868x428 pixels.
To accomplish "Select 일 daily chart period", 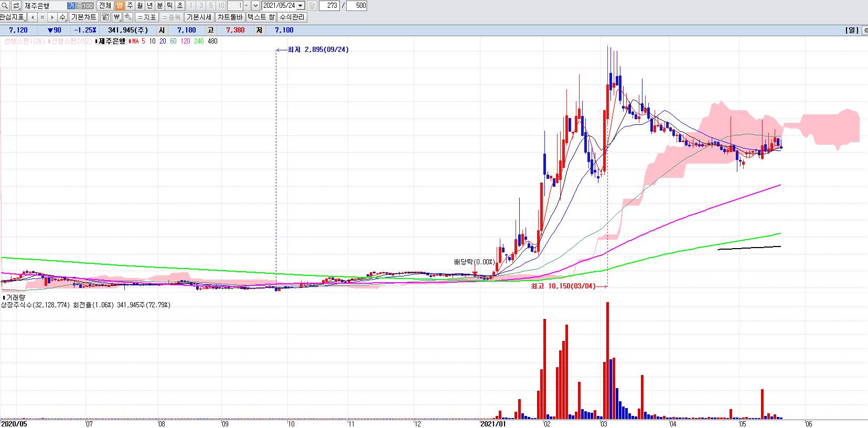I will (120, 6).
